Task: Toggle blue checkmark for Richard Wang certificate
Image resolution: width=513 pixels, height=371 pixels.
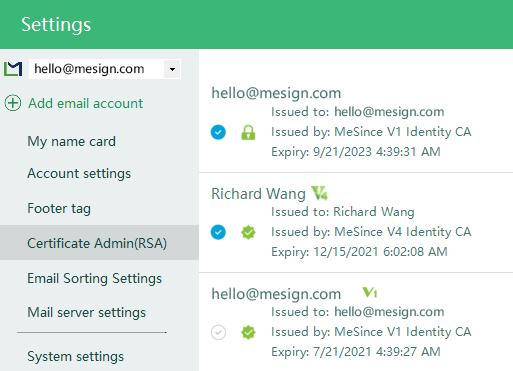Action: pyautogui.click(x=218, y=232)
